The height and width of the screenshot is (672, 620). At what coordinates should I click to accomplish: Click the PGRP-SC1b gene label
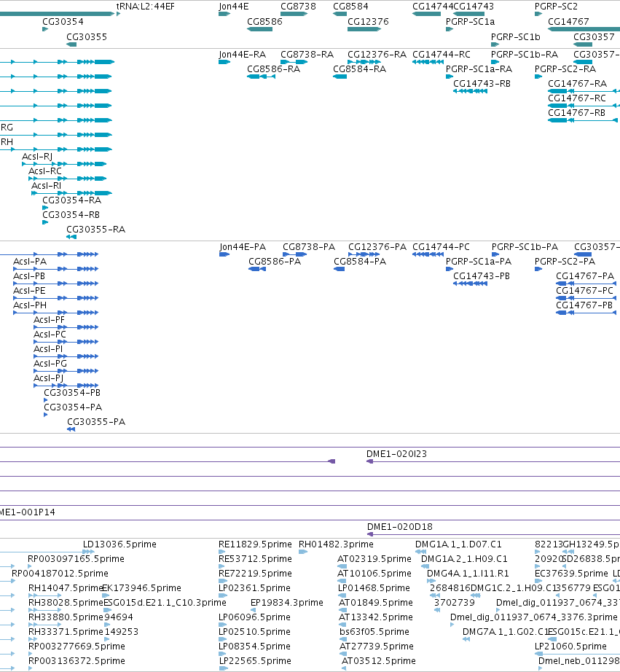tap(516, 37)
